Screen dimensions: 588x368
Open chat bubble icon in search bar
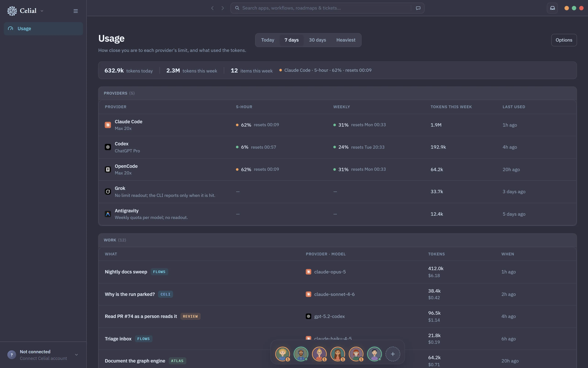[418, 8]
